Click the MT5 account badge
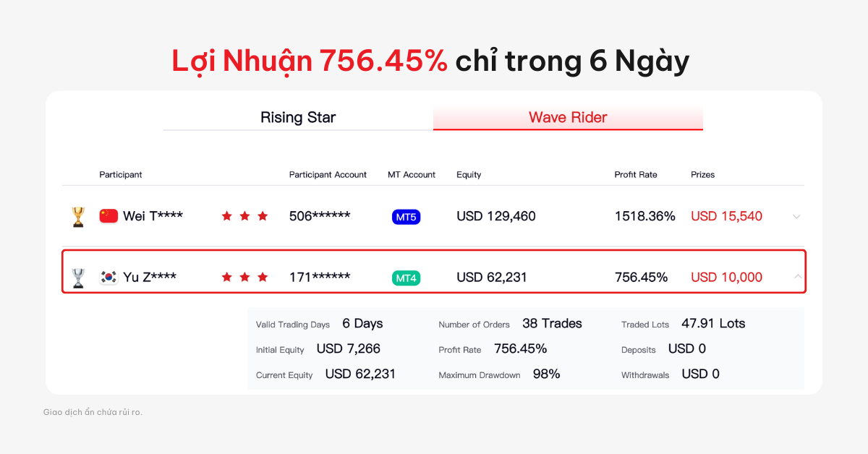 406,217
